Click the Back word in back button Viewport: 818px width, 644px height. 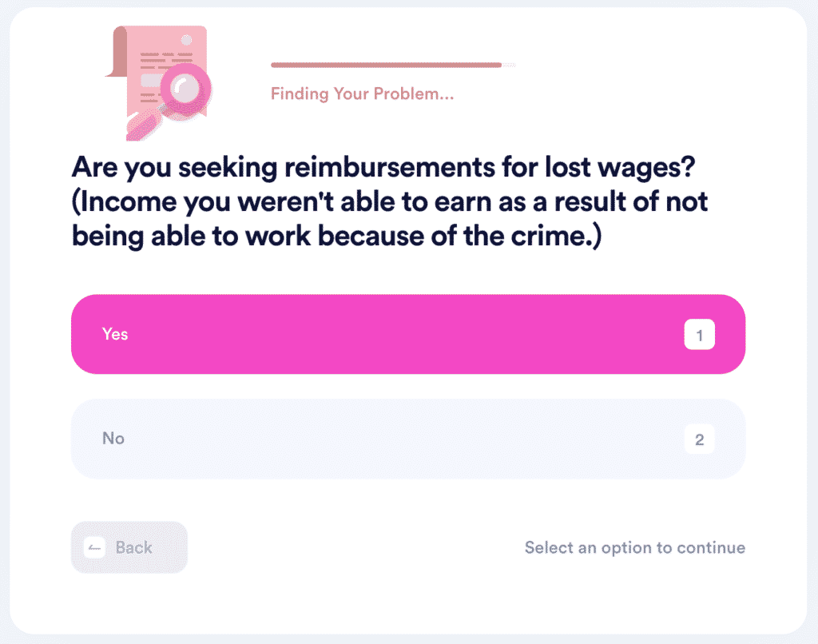coord(133,547)
